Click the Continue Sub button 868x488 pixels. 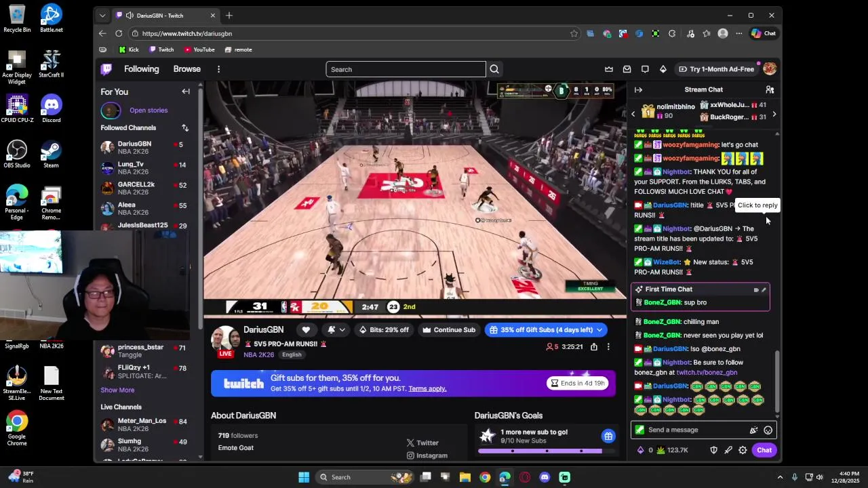[x=448, y=330]
